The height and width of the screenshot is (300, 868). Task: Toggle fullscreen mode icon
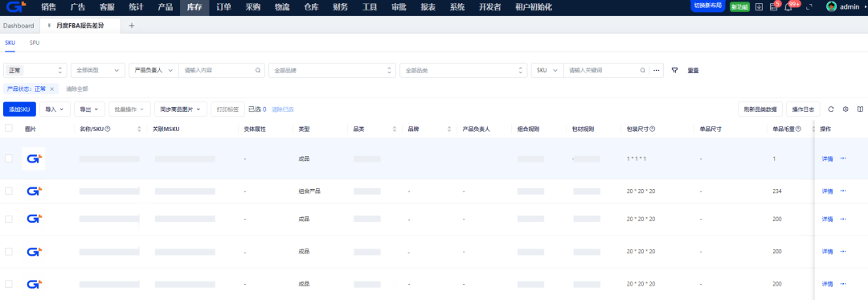[809, 6]
